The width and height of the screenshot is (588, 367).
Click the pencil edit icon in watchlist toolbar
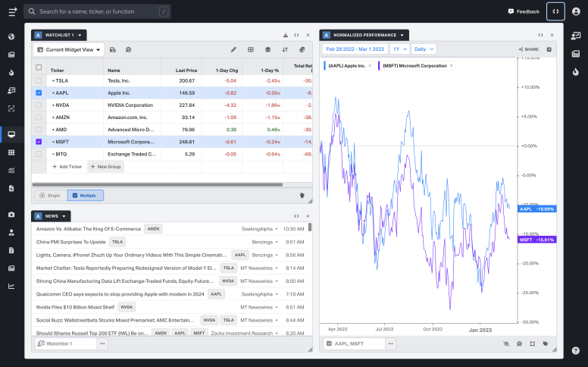coord(233,49)
